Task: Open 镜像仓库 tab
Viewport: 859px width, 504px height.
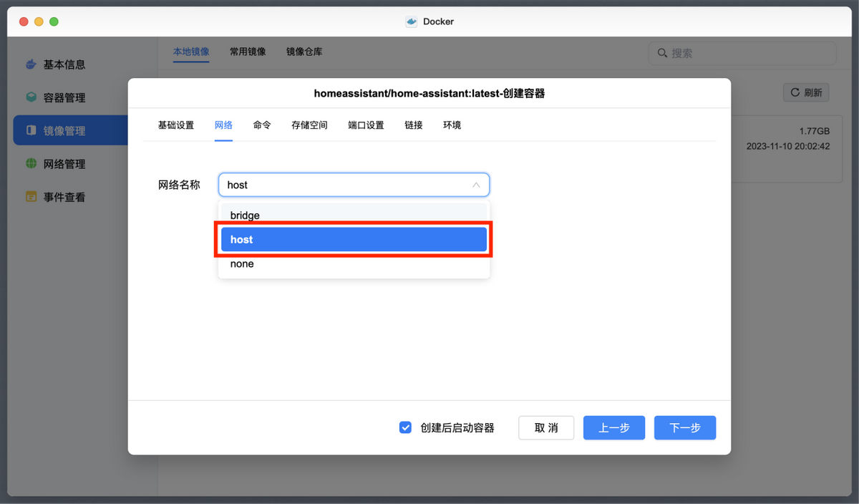Action: [x=304, y=52]
